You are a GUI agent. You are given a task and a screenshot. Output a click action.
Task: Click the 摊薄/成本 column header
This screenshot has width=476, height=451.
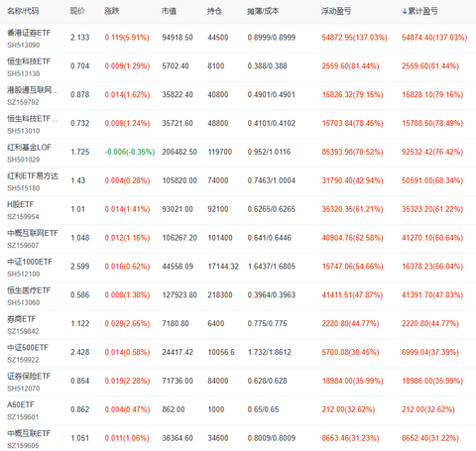(263, 11)
